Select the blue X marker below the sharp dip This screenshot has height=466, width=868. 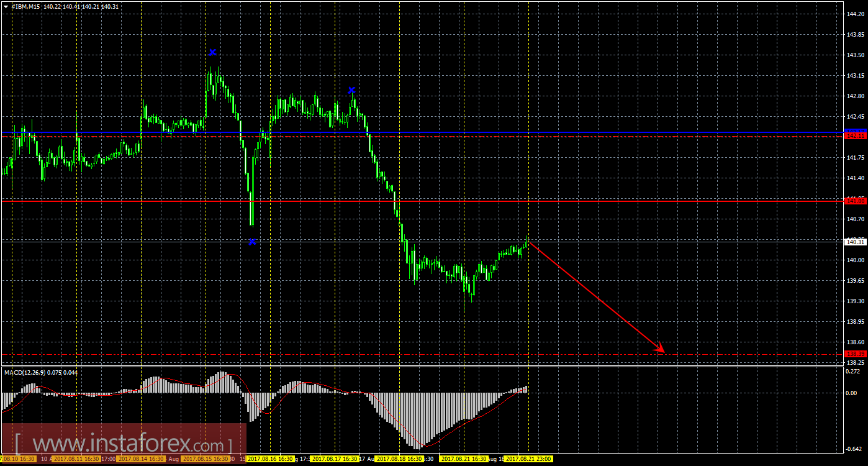point(251,242)
